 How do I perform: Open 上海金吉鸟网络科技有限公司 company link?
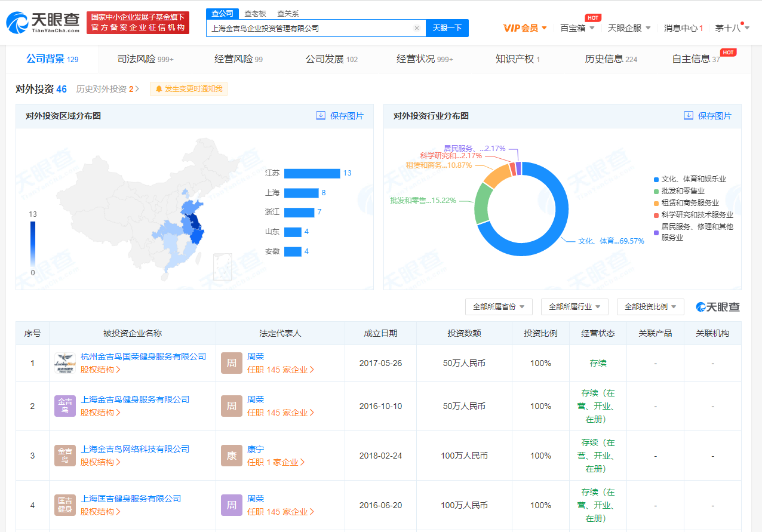click(x=135, y=449)
